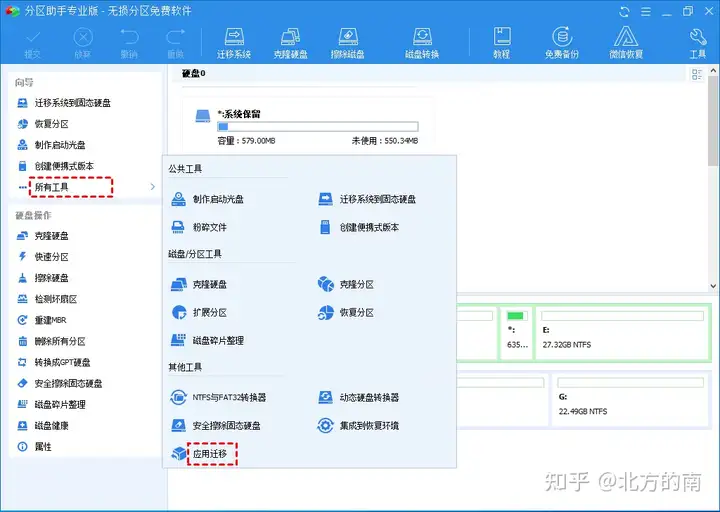Choose 恢复分区 in the tools popup
This screenshot has width=720, height=512.
(346, 313)
